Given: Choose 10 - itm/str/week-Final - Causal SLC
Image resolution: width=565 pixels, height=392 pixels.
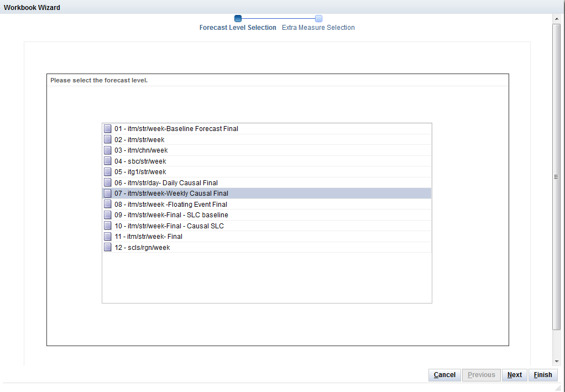Looking at the screenshot, I should pos(266,226).
